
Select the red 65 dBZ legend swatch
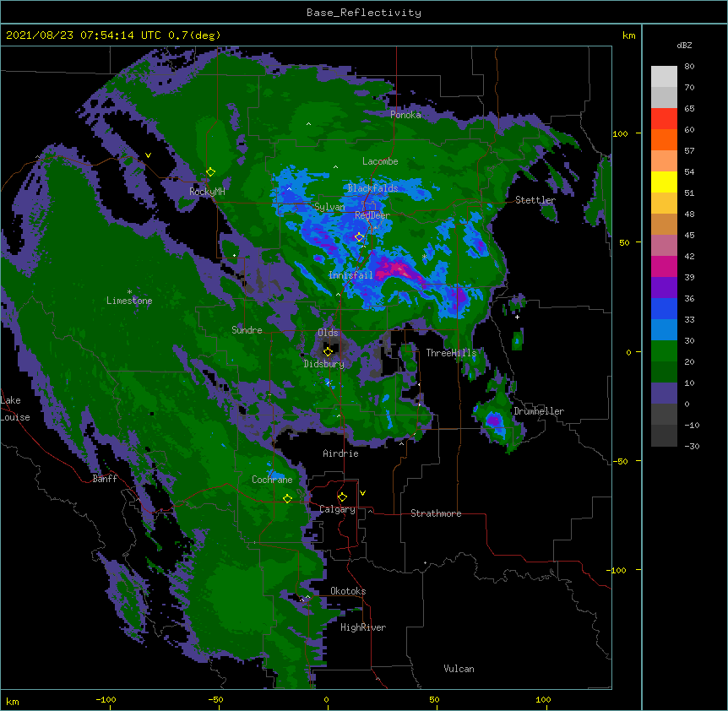click(x=664, y=118)
